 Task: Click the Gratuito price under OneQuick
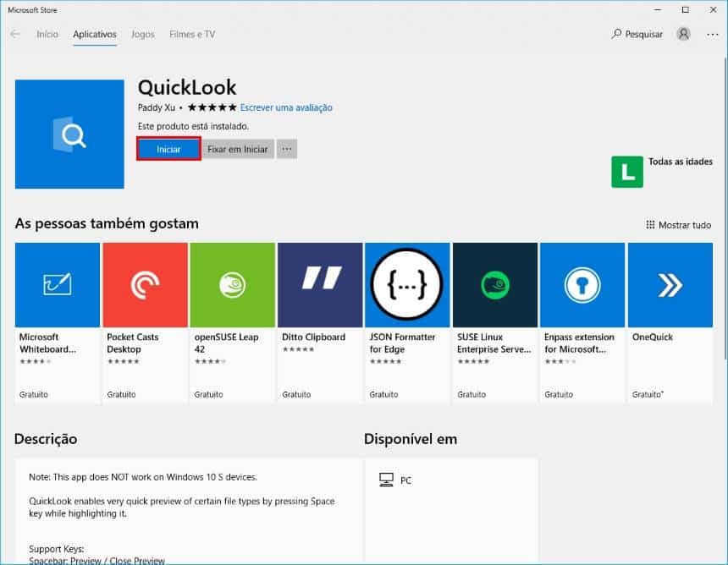click(x=648, y=394)
